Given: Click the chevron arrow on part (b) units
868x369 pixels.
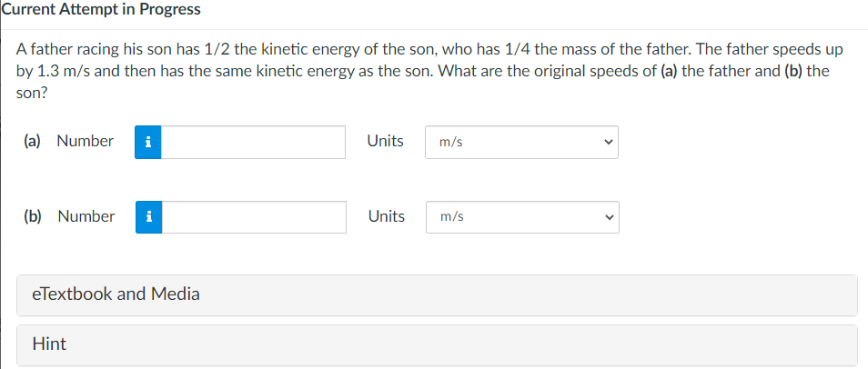Looking at the screenshot, I should click(x=608, y=217).
